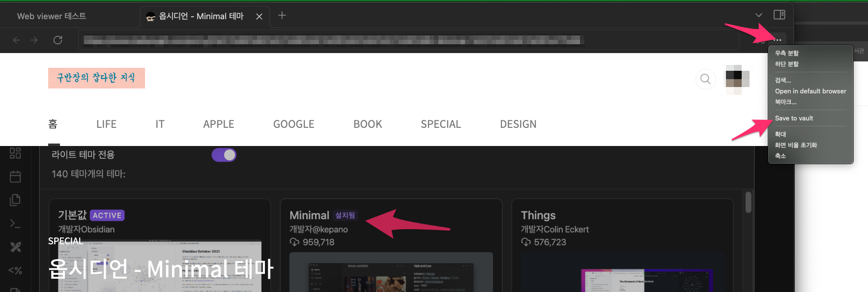This screenshot has height=292, width=868.
Task: Click the SPECIAL label above the post title
Action: tap(66, 241)
